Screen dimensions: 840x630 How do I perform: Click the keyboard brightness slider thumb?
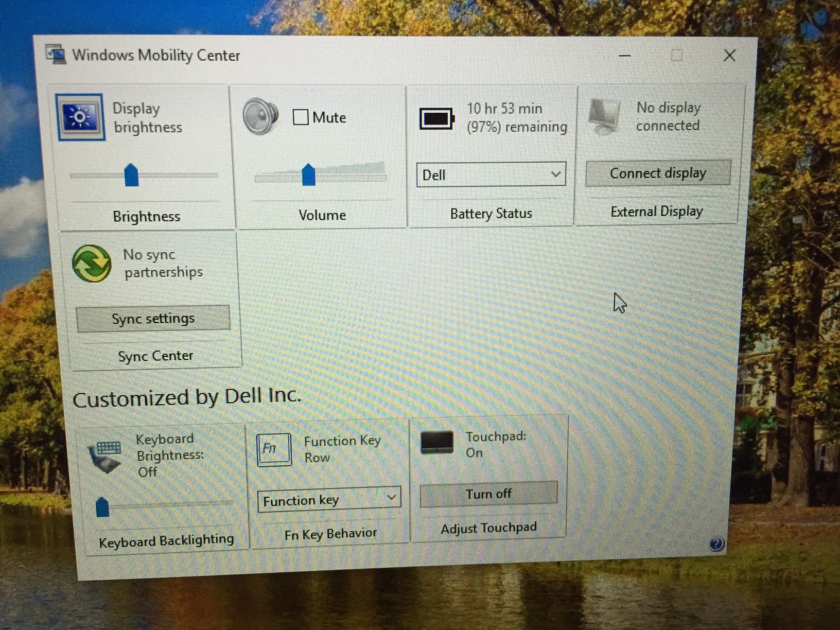[102, 507]
